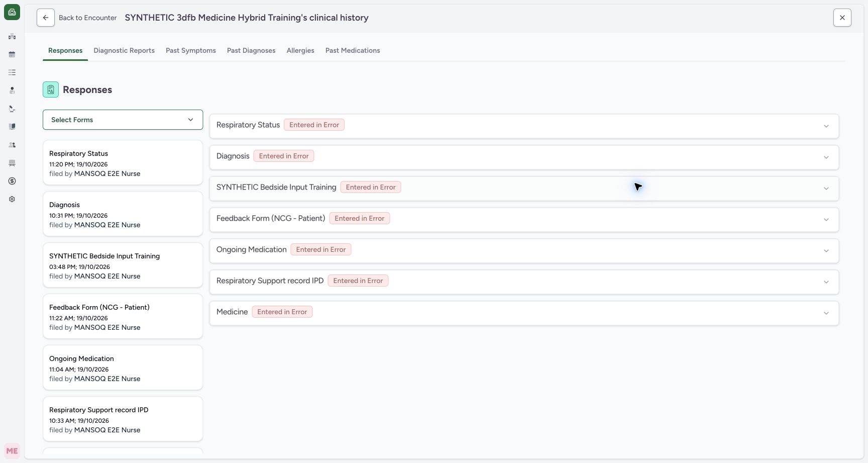Switch to the Past Symptoms tab
The image size is (868, 463).
(191, 50)
